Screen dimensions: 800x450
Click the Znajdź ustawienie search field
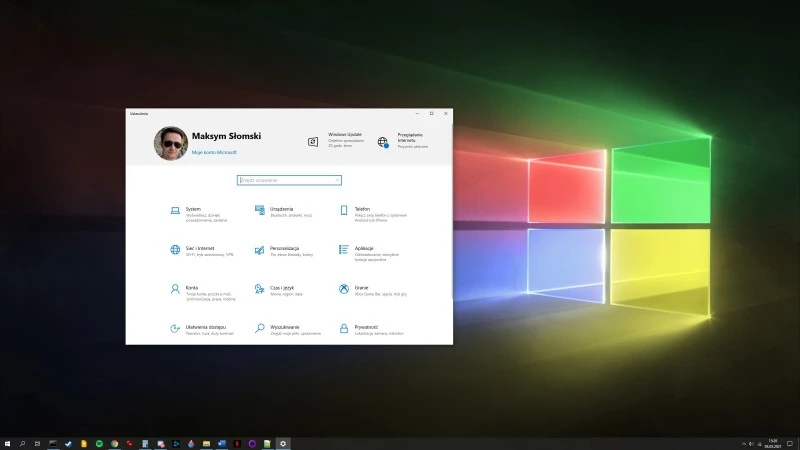click(x=289, y=180)
